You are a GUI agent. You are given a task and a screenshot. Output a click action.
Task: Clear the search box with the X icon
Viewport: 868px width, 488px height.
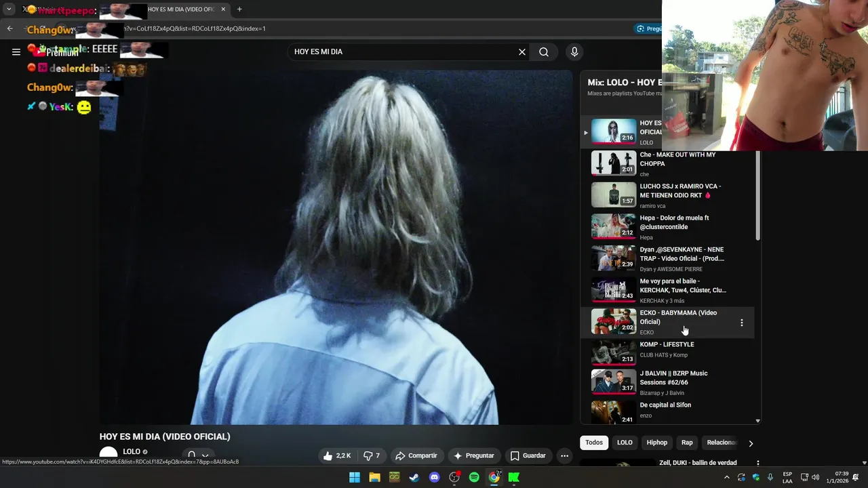pyautogui.click(x=522, y=52)
